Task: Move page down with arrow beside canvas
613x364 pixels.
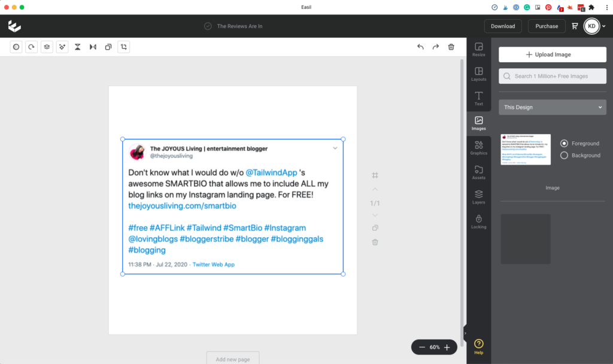Action: click(x=375, y=216)
